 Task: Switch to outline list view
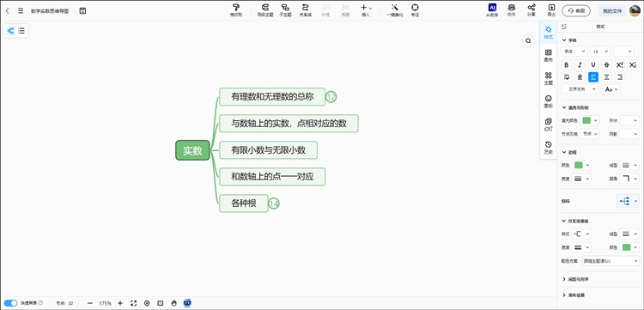(x=21, y=30)
